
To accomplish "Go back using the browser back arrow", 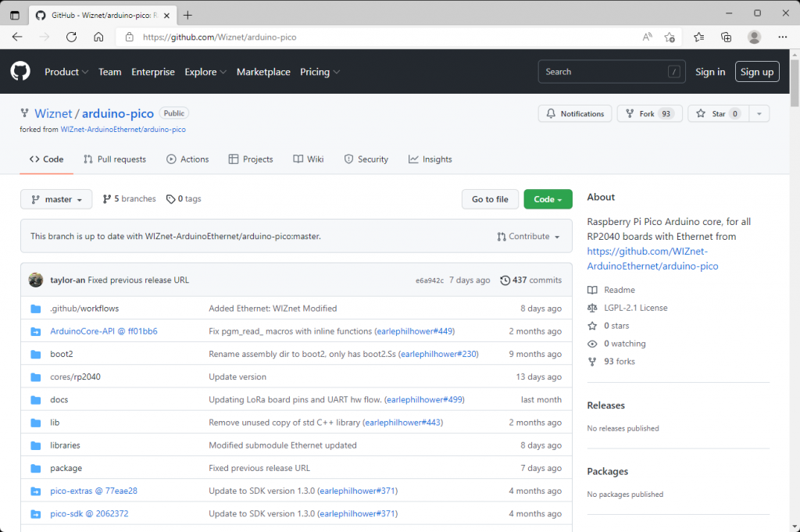I will tap(17, 37).
